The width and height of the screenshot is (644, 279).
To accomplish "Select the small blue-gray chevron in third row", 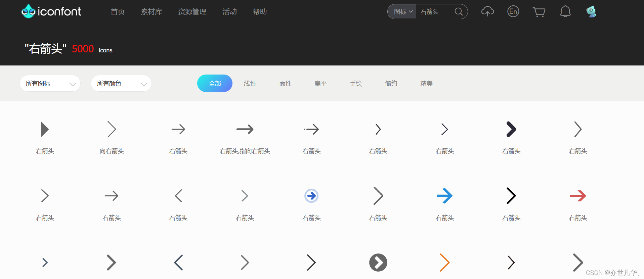I will click(45, 263).
